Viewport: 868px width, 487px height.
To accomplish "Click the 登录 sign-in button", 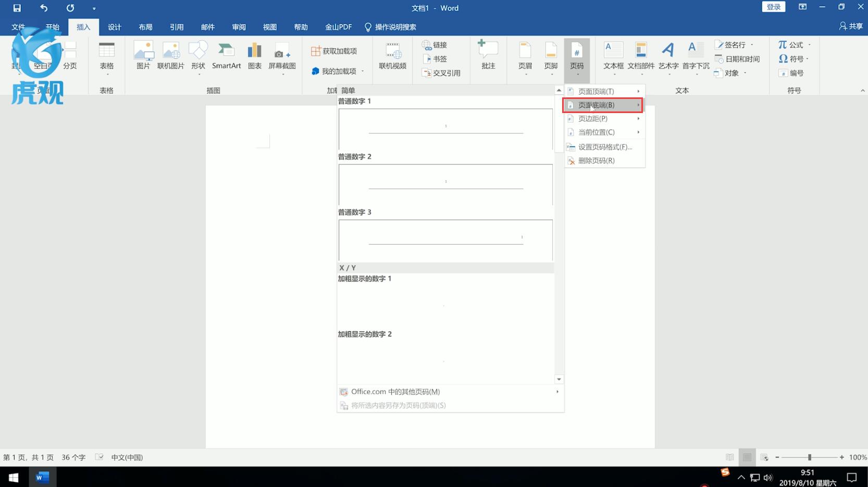I will click(773, 7).
